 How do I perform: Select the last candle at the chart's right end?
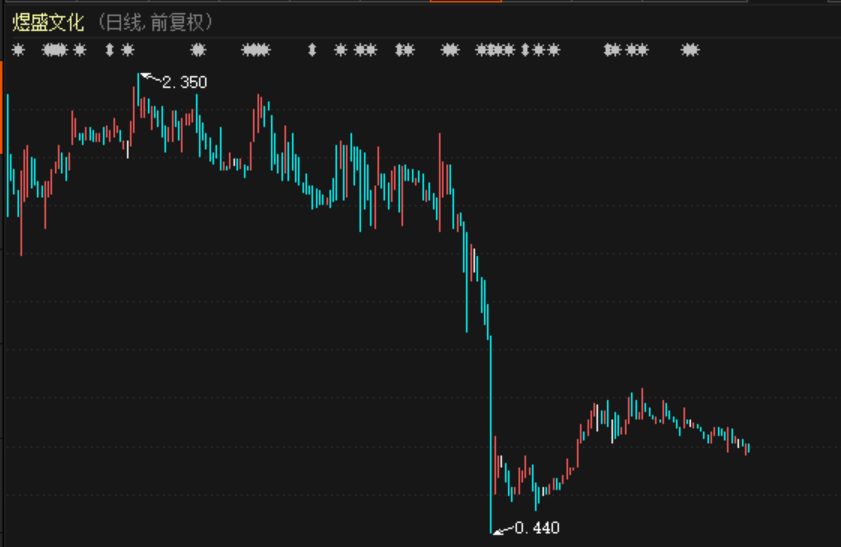tap(748, 447)
